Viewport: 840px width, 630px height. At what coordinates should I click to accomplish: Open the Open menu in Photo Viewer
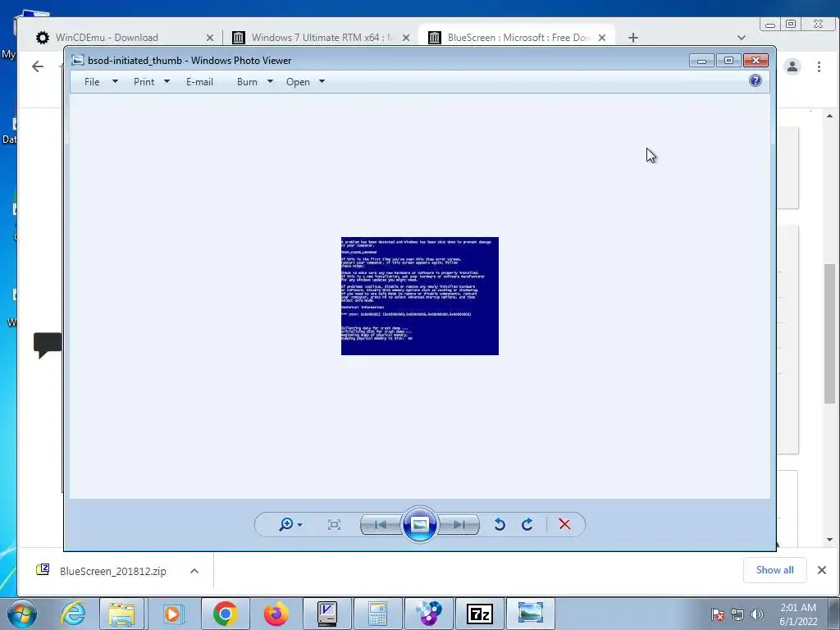coord(298,82)
